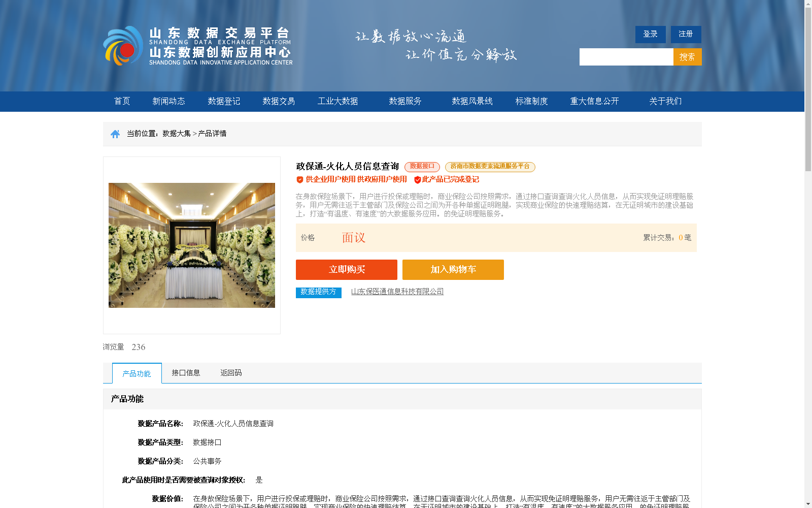Open the 数据交易 nav item
The height and width of the screenshot is (508, 812).
279,101
